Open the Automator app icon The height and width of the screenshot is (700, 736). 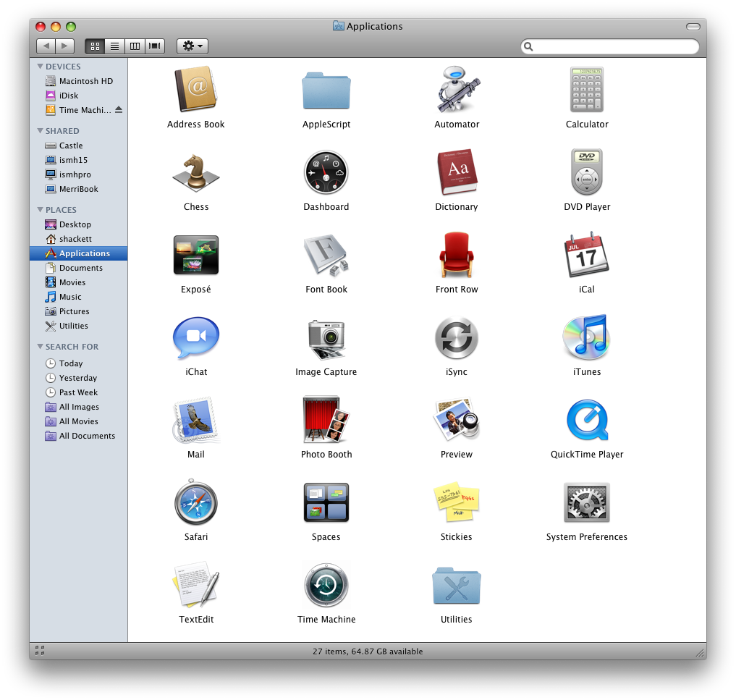click(x=457, y=90)
